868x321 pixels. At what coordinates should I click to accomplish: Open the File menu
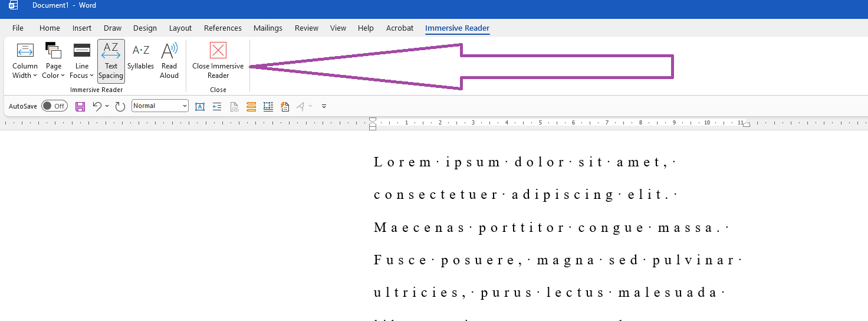pos(18,28)
